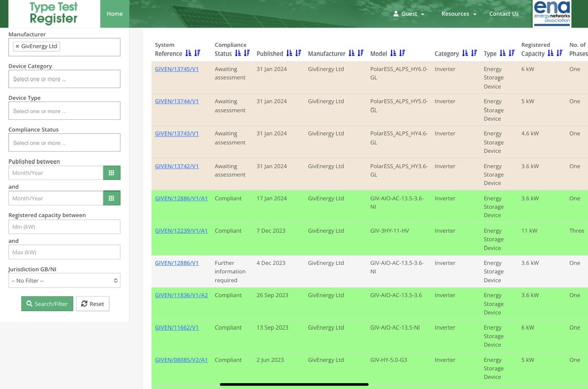The width and height of the screenshot is (588, 389).
Task: Reset all filters
Action: point(93,304)
